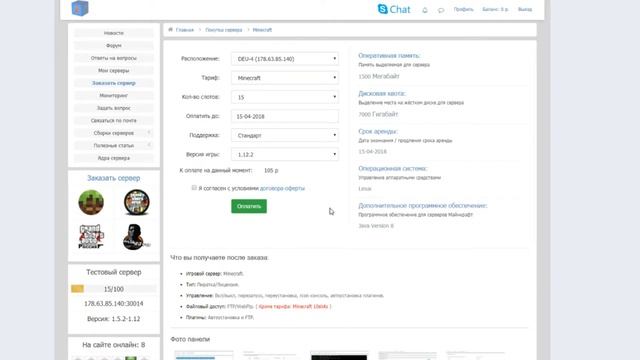
Task: Tick the offer agreement checkbox
Action: pyautogui.click(x=194, y=188)
